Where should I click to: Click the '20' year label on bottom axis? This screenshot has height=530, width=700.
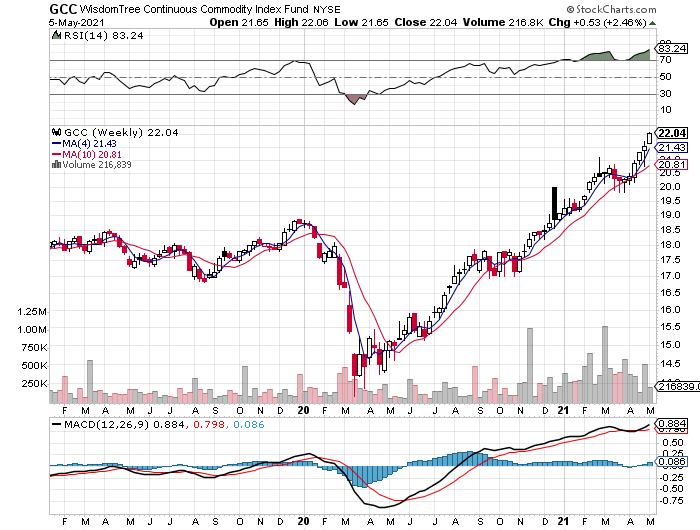(303, 521)
